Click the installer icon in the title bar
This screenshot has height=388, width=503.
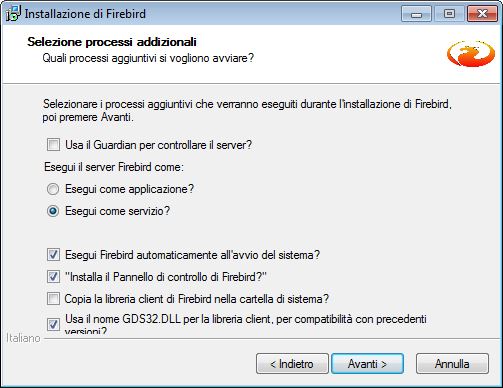[x=13, y=14]
